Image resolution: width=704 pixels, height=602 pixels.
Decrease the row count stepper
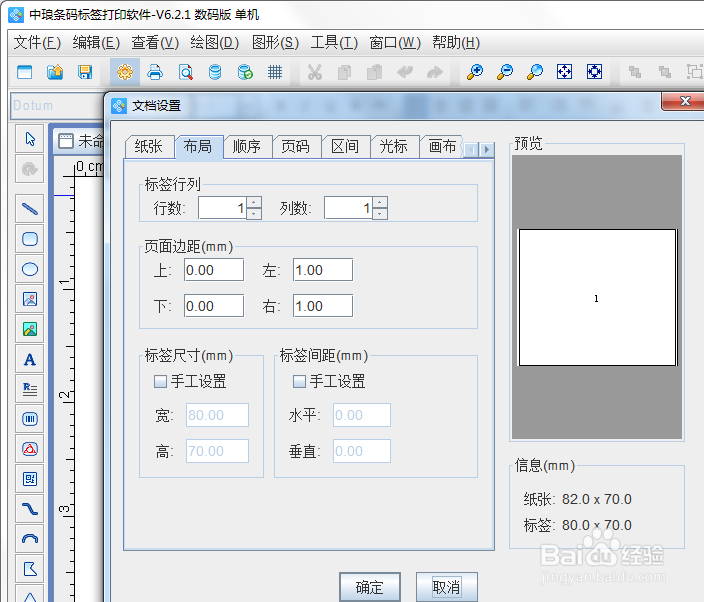[254, 214]
